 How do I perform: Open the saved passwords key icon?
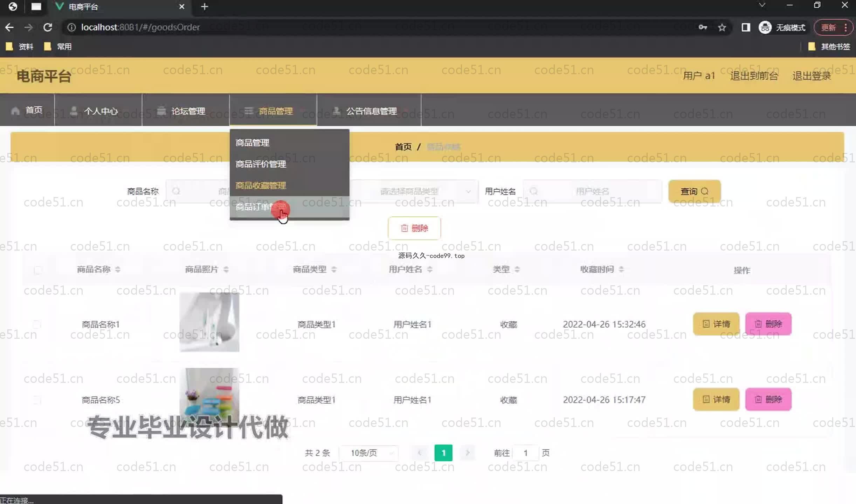click(x=703, y=27)
